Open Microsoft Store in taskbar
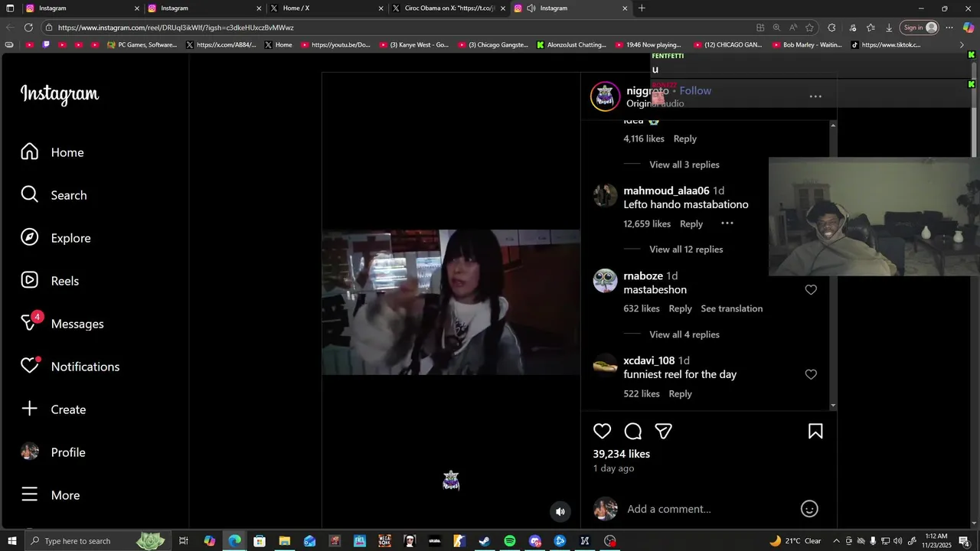This screenshot has height=551, width=980. coord(260,541)
